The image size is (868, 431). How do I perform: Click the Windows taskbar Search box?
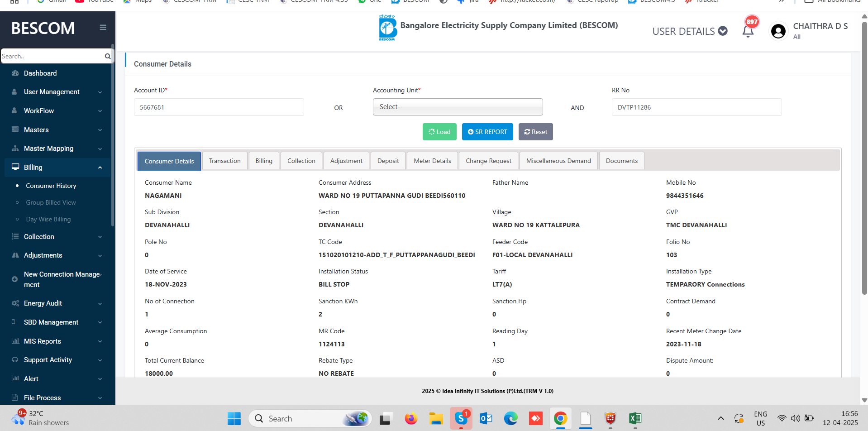tap(310, 419)
